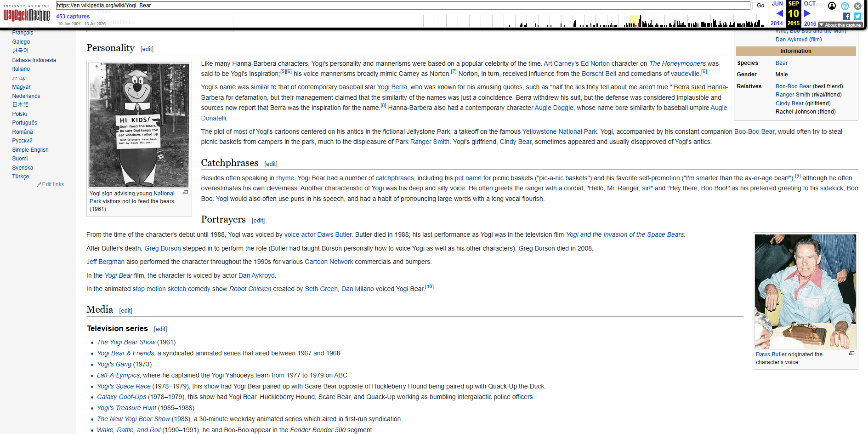
Task: Open The Honeymooners link
Action: point(677,64)
